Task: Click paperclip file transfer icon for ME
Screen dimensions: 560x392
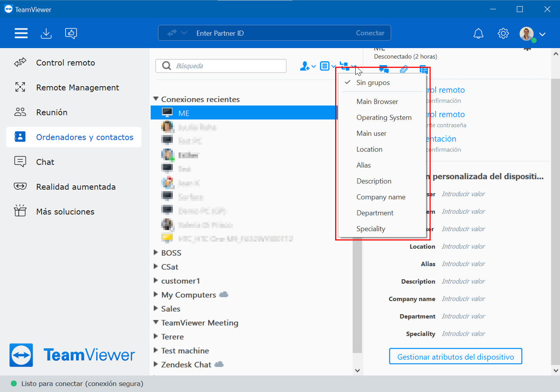Action: pyautogui.click(x=404, y=69)
